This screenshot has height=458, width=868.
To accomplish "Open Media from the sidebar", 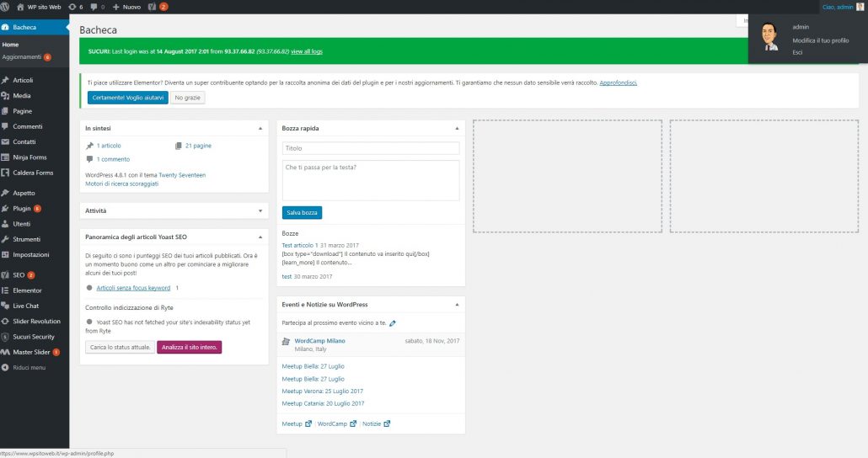I will 22,96.
